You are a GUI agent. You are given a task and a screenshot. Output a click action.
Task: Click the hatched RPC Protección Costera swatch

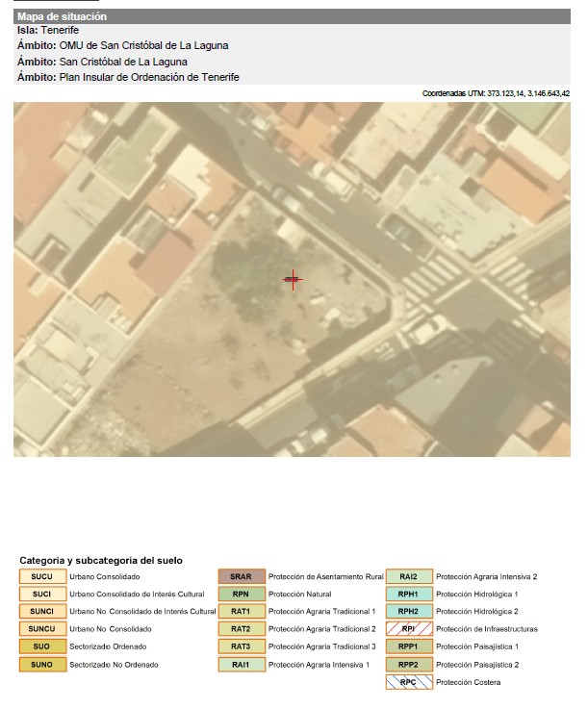click(409, 682)
